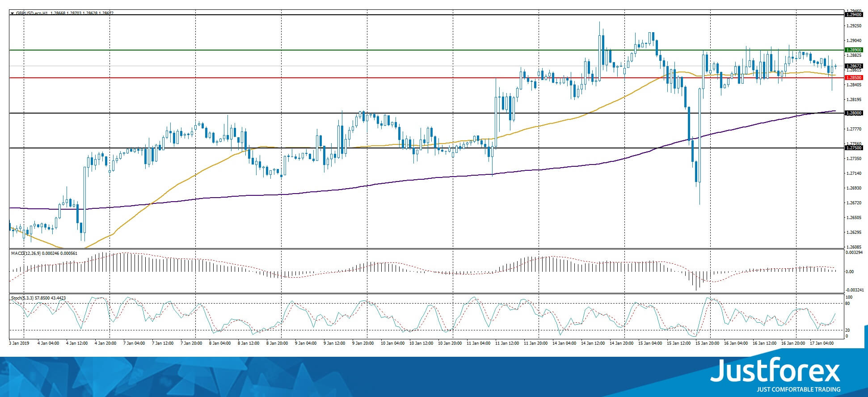The image size is (868, 397).
Task: Click the Stochastic scale value 20
Action: pos(848,330)
